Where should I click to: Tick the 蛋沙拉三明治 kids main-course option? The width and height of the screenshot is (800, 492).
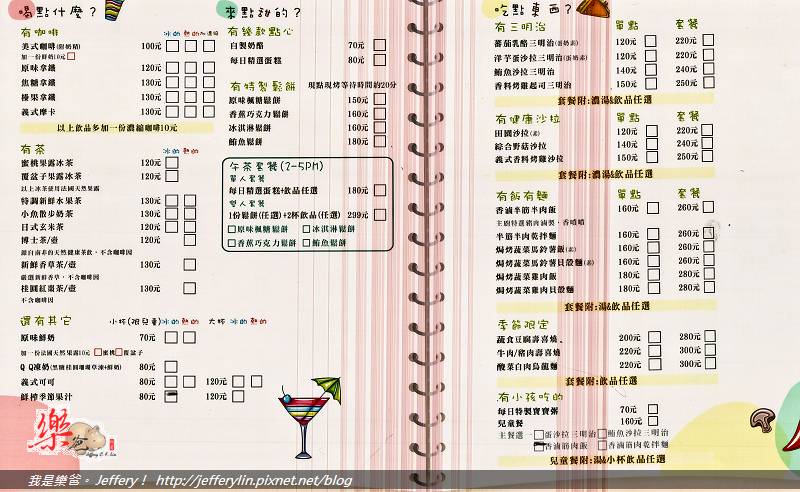pos(539,435)
